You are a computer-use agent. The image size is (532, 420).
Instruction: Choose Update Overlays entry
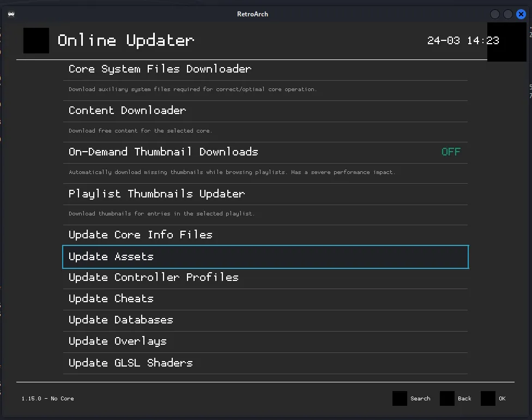pos(117,341)
